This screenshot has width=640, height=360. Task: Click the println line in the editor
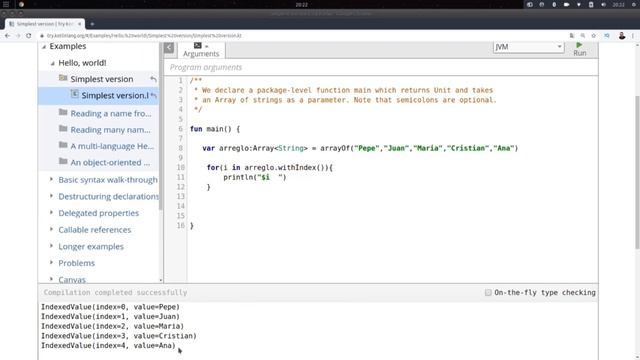[255, 177]
